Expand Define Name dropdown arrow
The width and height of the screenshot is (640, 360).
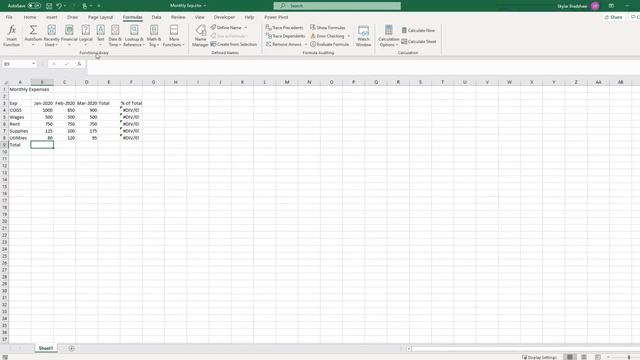tap(246, 27)
